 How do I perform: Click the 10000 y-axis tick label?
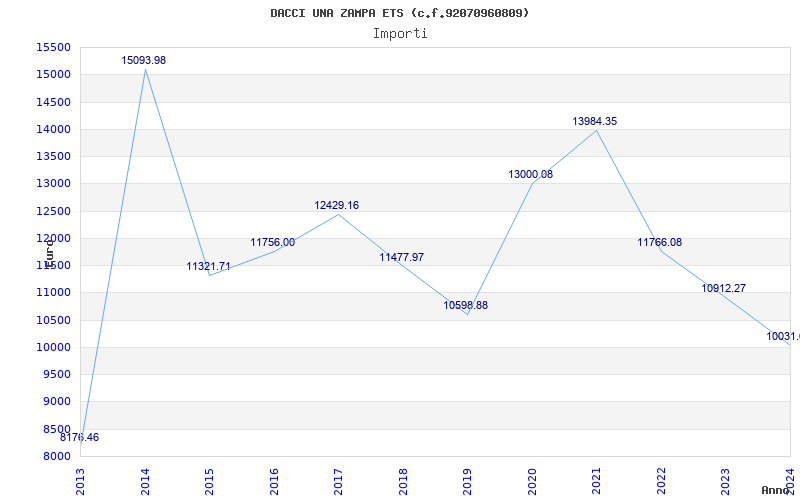coord(53,347)
